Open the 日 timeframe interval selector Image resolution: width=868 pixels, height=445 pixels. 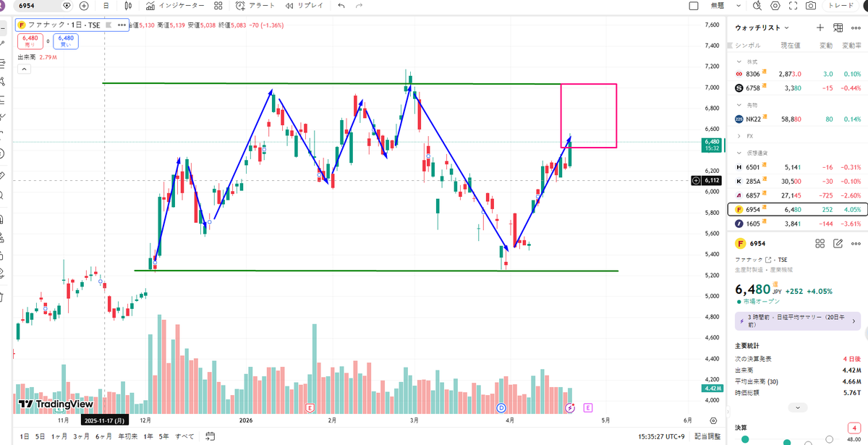[x=106, y=5]
